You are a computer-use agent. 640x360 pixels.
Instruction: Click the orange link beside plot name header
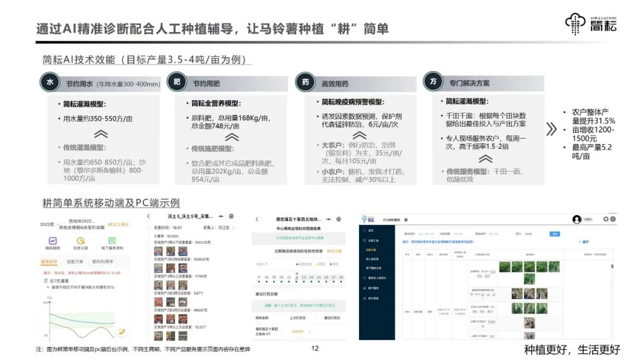118,224
